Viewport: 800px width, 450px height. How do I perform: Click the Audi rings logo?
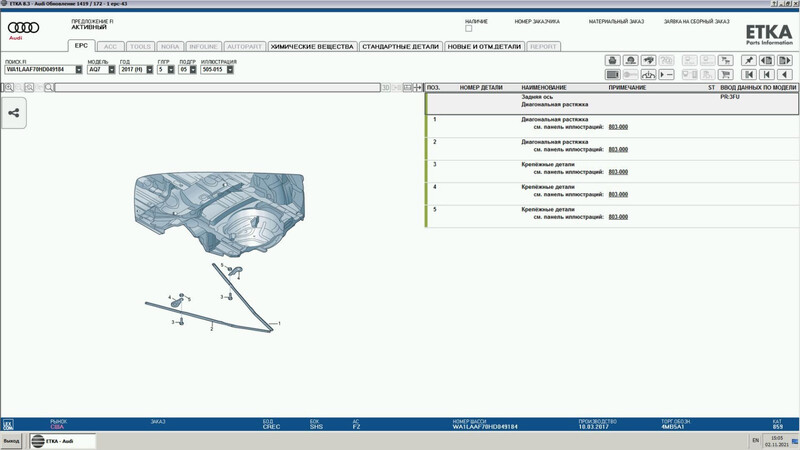(23, 28)
